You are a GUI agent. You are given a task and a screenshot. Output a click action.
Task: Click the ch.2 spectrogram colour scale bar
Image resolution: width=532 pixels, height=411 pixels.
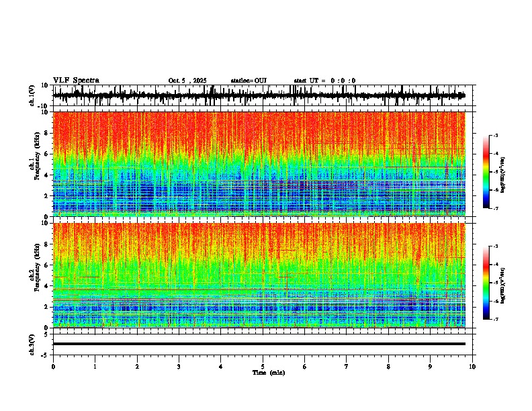(486, 283)
